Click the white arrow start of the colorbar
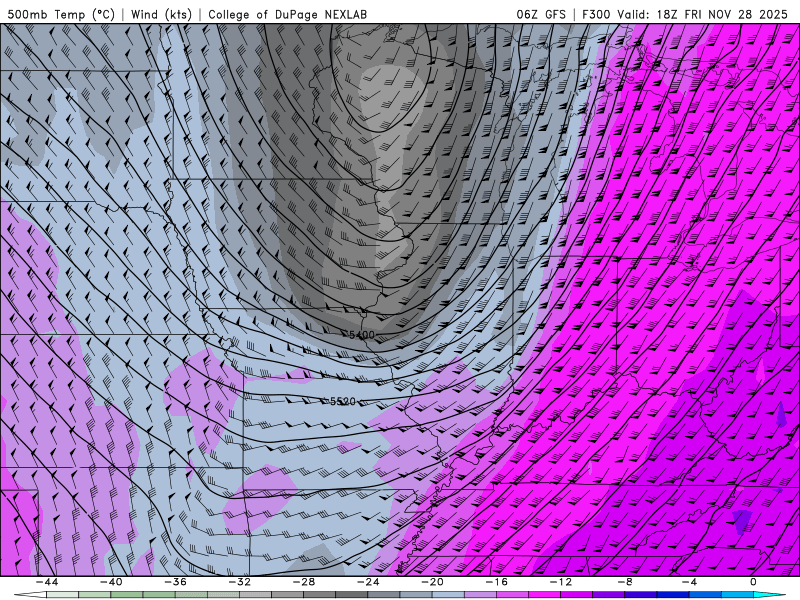800x600 pixels. point(29,595)
